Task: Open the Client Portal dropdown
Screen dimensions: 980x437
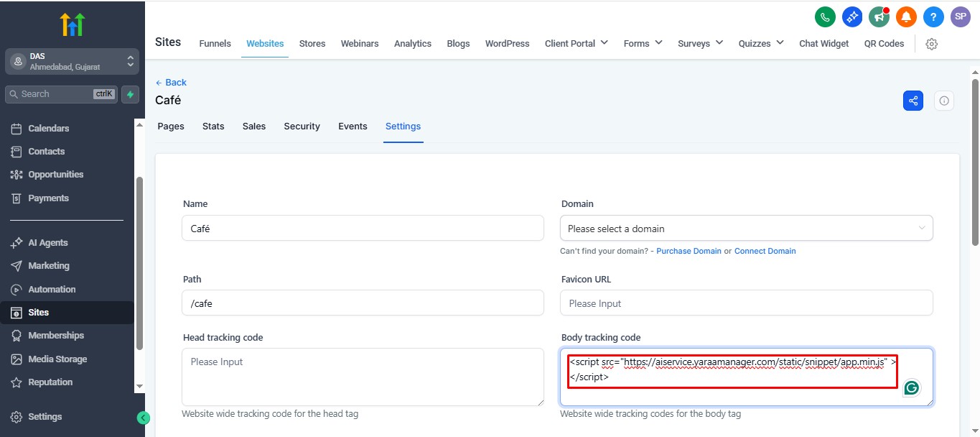Action: 577,44
